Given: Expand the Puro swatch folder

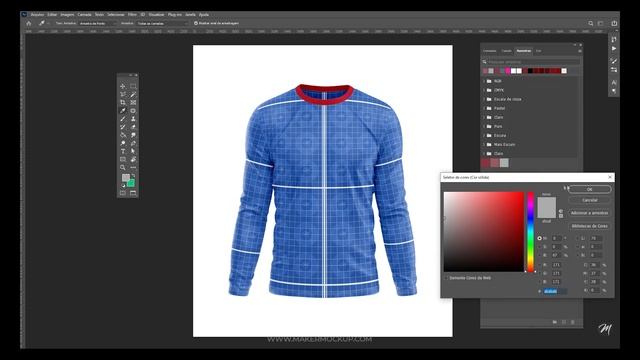Looking at the screenshot, I should (484, 127).
